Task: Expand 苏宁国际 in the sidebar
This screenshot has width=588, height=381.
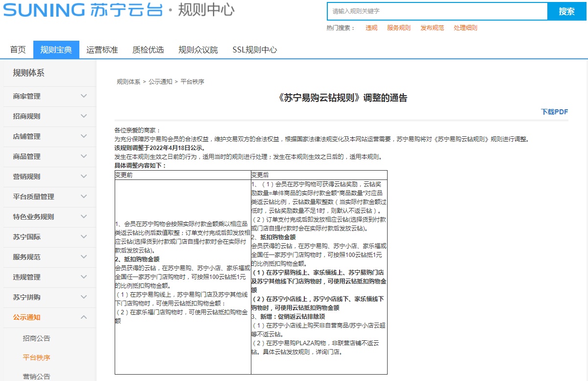Action: 84,237
